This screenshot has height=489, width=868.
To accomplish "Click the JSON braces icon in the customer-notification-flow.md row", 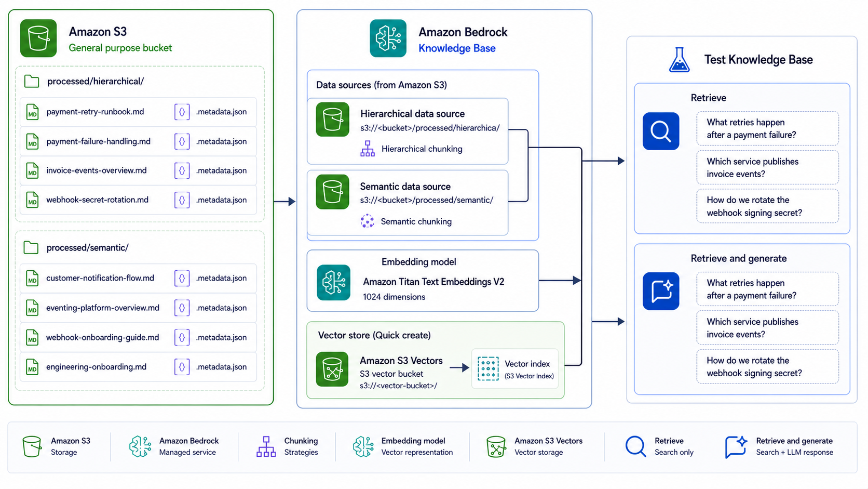I will 182,278.
